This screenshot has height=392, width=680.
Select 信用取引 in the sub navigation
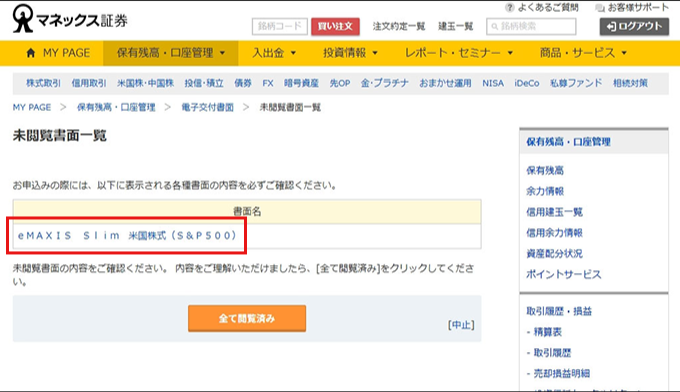[89, 83]
